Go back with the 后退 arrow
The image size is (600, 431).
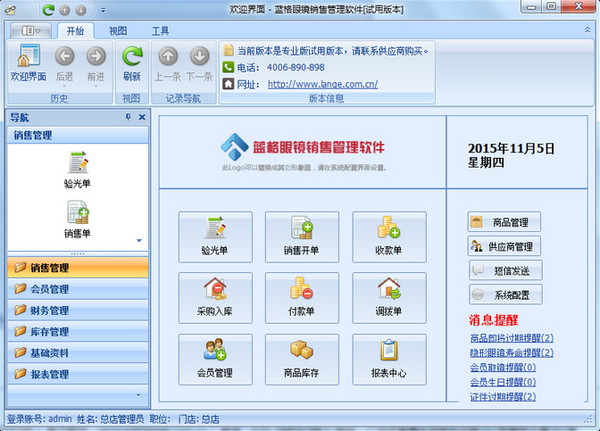tap(64, 63)
